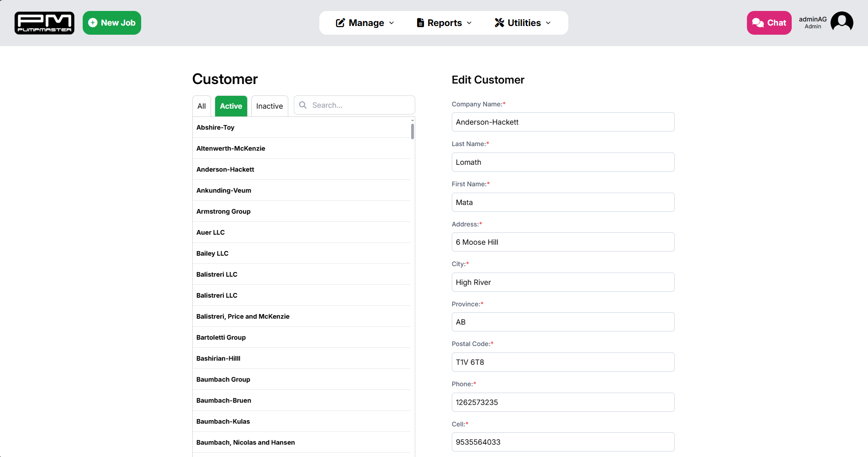This screenshot has height=457, width=868.
Task: Open the Chat button
Action: click(769, 23)
